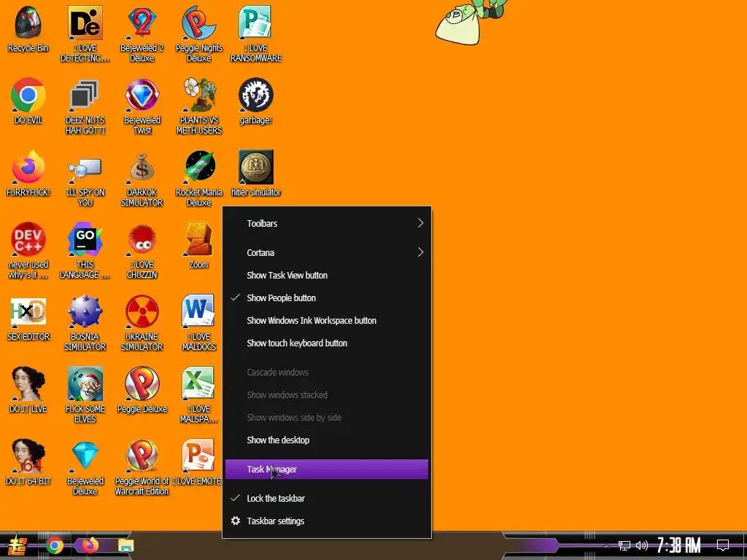Open Taskbar settings
Viewport: 747px width, 560px height.
pos(327,521)
